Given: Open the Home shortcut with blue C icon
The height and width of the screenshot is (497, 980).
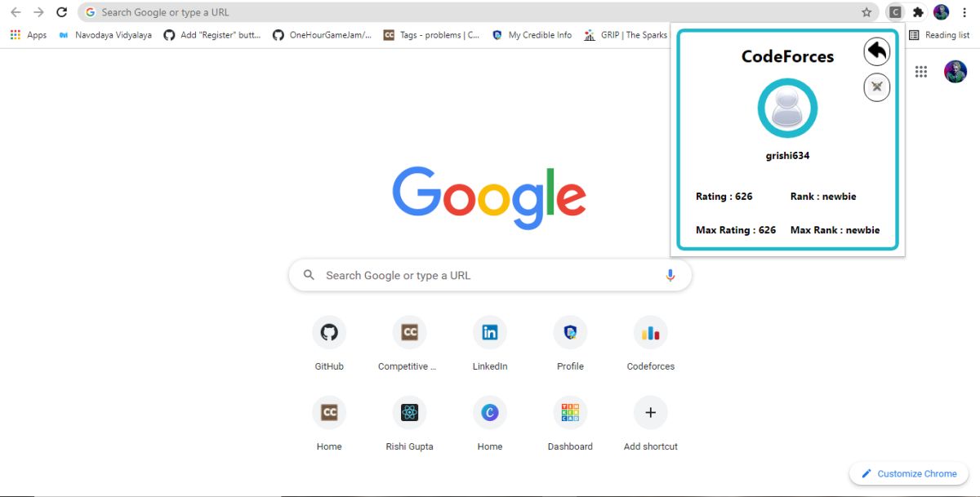Looking at the screenshot, I should 490,424.
